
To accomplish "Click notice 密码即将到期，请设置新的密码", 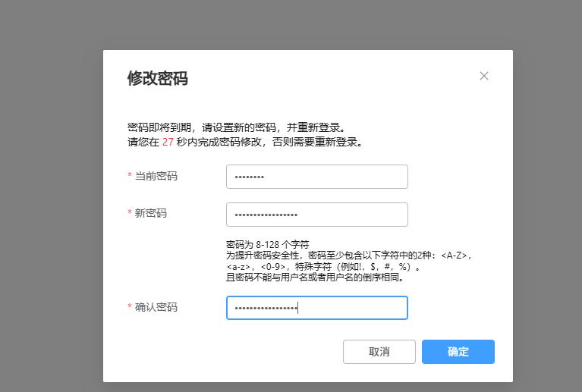I will [202, 127].
